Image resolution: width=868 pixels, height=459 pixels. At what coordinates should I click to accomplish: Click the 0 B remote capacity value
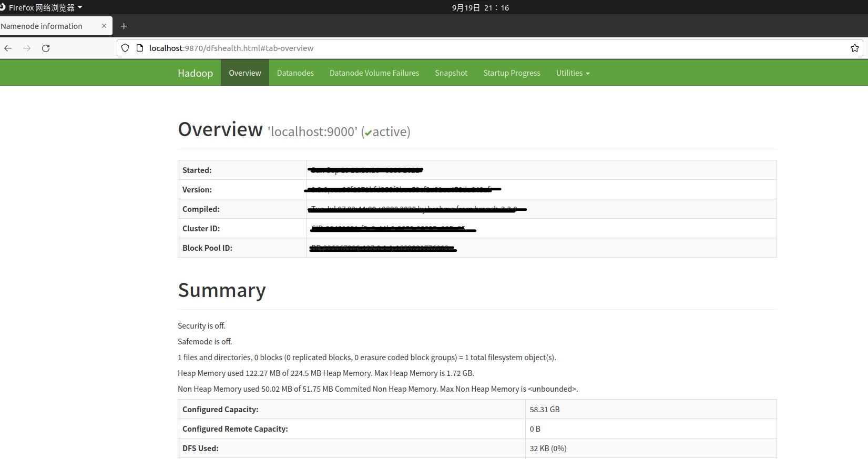pyautogui.click(x=535, y=429)
